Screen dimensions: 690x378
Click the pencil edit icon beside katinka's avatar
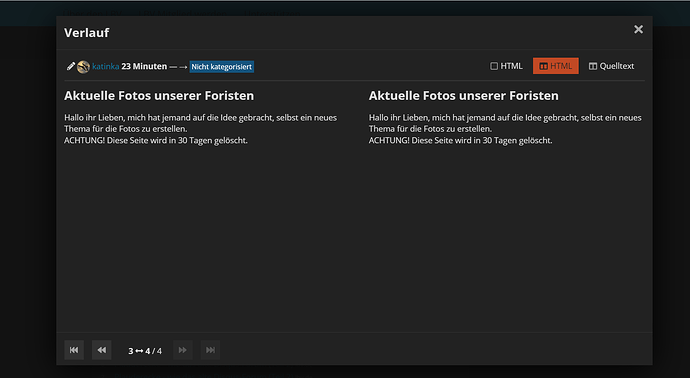(x=70, y=66)
